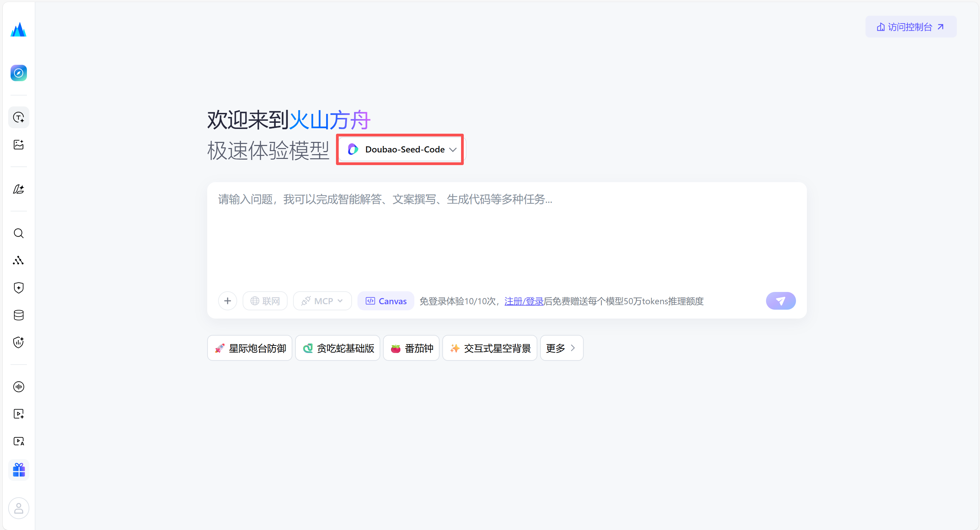Click the blue gift rewards icon
Image resolution: width=980 pixels, height=530 pixels.
click(x=18, y=470)
